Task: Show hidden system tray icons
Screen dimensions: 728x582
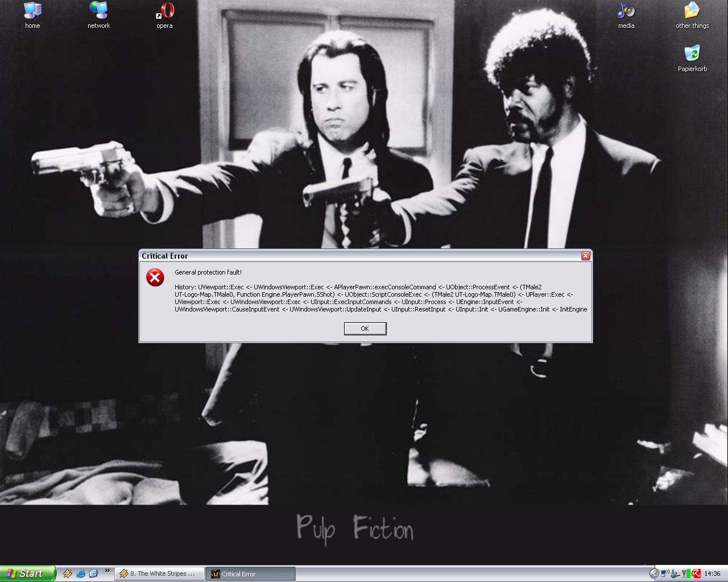Action: point(654,573)
